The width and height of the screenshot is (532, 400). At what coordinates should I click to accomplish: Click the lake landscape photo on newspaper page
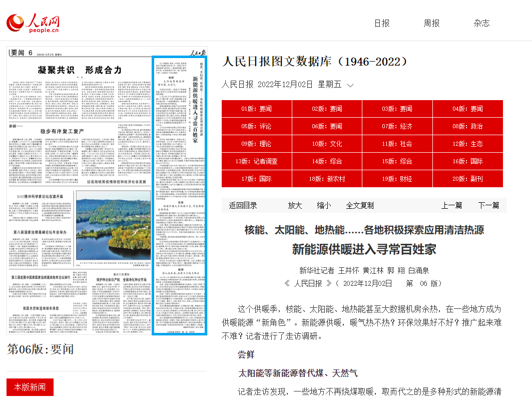113,225
